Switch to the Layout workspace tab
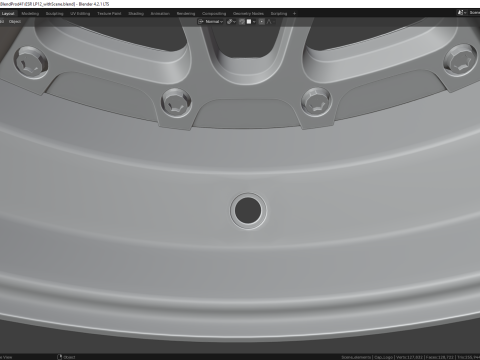 (x=8, y=13)
